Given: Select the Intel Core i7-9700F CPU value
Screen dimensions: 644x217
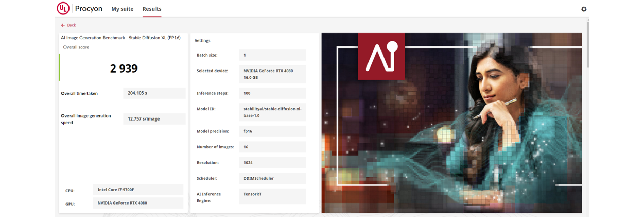Looking at the screenshot, I should pyautogui.click(x=138, y=190).
